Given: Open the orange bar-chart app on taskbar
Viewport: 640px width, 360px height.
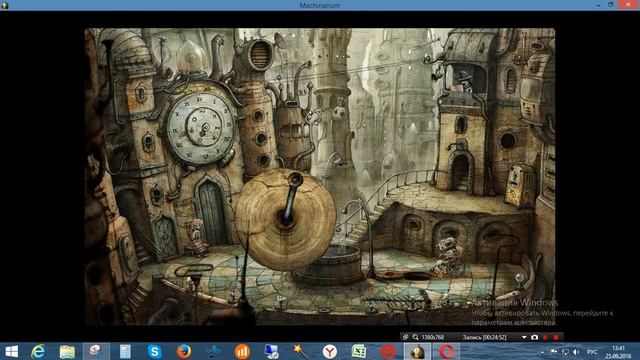Looking at the screenshot, I should click(x=242, y=351).
